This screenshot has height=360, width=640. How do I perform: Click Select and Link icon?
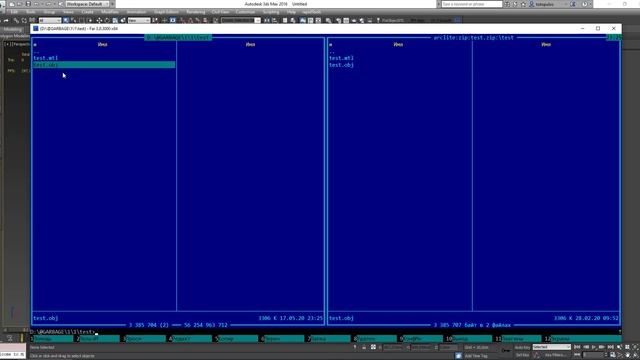pos(16,20)
